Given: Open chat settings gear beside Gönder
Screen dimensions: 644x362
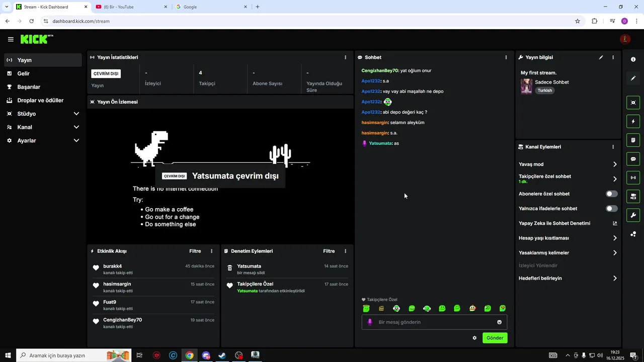Looking at the screenshot, I should [474, 338].
